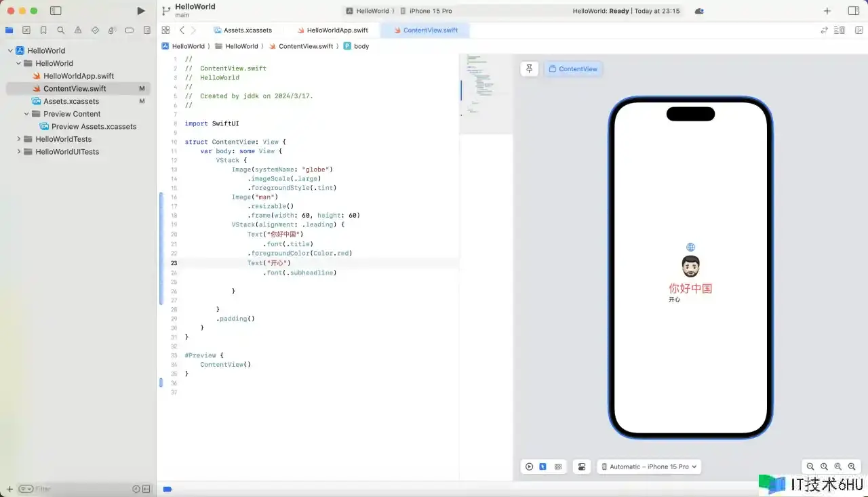Select HelloWorldApp.swift in project navigator
Screen dimensions: 868x497
point(79,76)
